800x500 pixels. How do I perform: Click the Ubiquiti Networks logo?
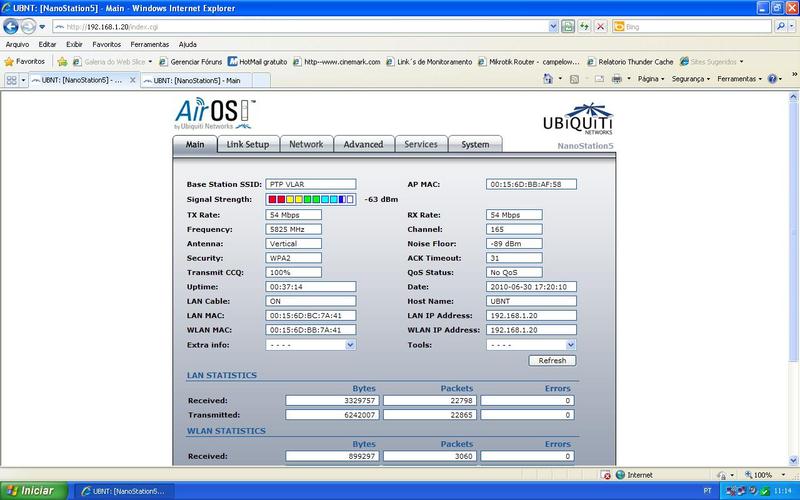(578, 119)
